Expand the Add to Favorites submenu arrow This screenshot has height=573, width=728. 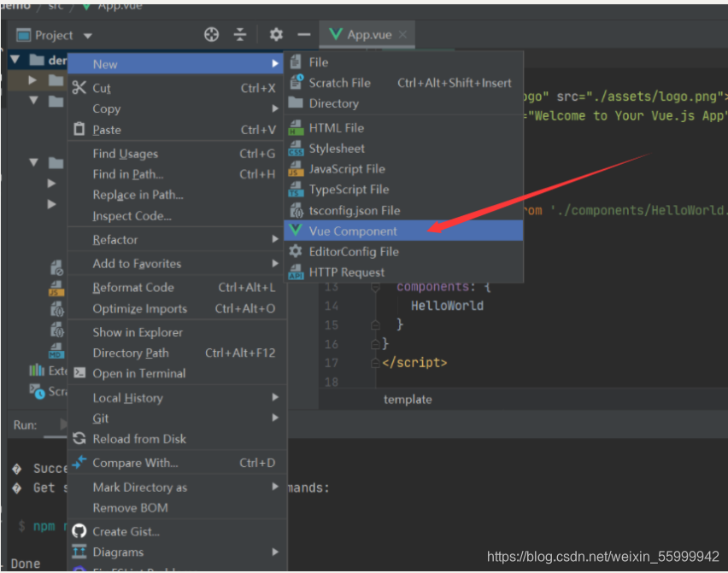tap(275, 263)
